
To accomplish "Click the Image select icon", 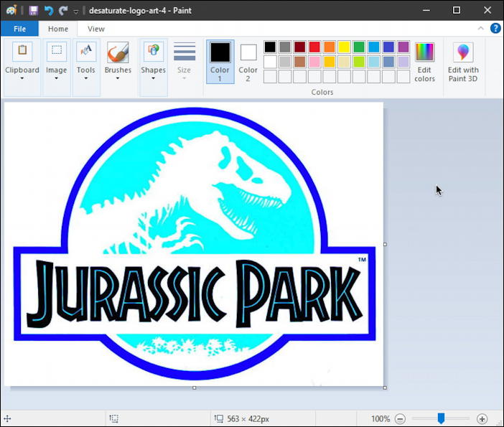I will (x=57, y=51).
